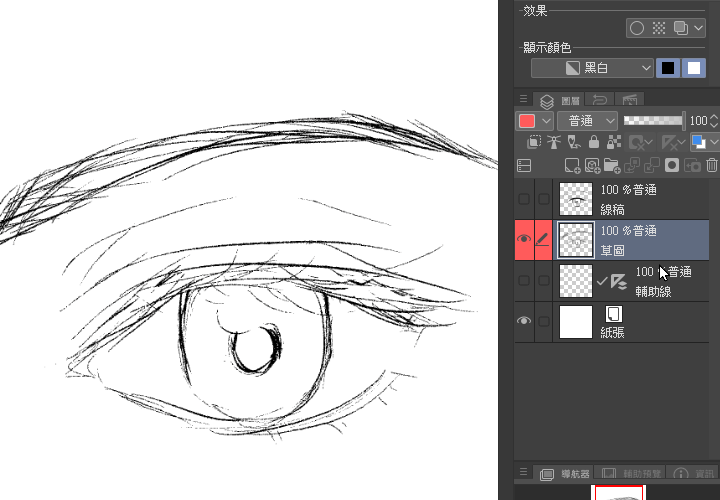Switch to the 導航器 tab
This screenshot has height=500, width=720.
tap(564, 474)
